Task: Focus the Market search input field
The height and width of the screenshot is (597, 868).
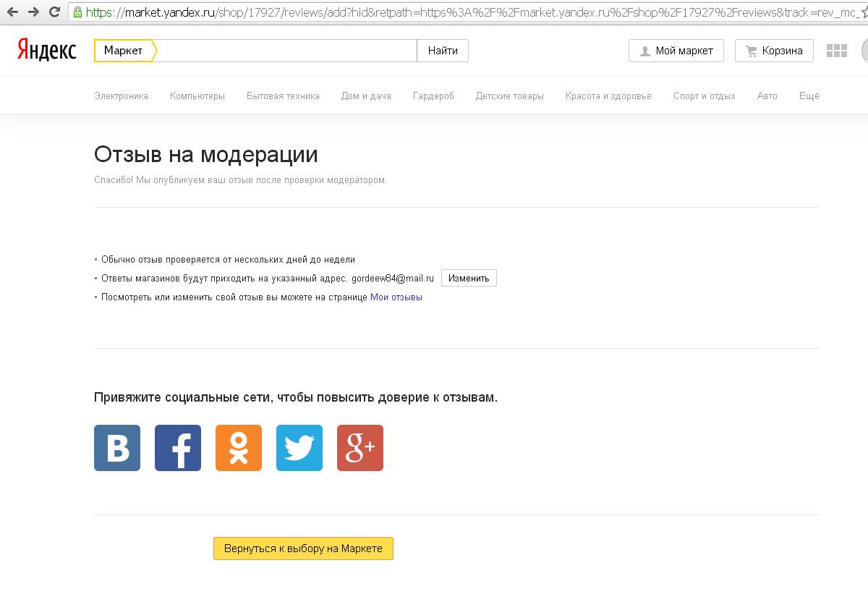Action: pyautogui.click(x=286, y=51)
